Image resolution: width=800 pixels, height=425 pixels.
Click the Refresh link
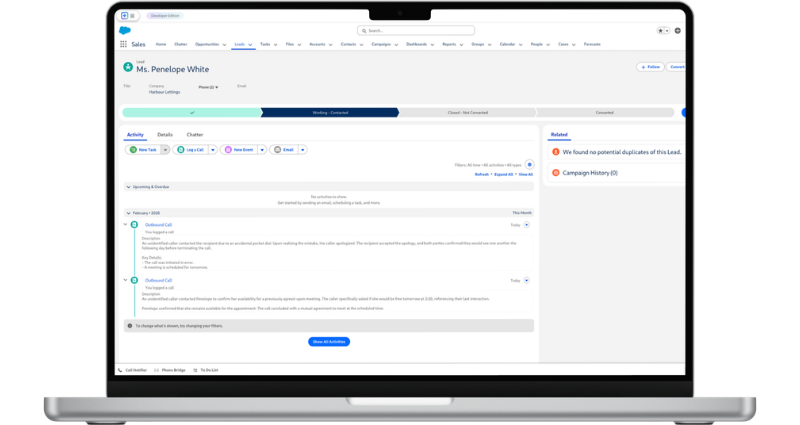(x=482, y=174)
